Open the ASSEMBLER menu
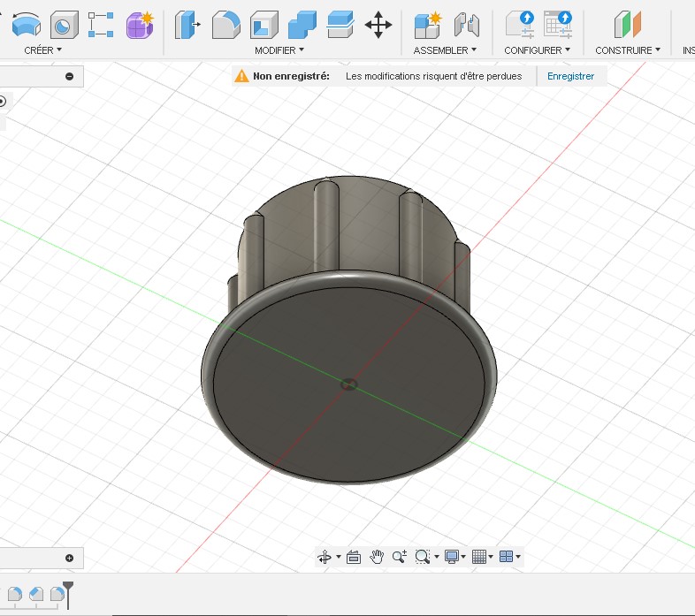Screen dimensions: 695x616 pyautogui.click(x=445, y=50)
